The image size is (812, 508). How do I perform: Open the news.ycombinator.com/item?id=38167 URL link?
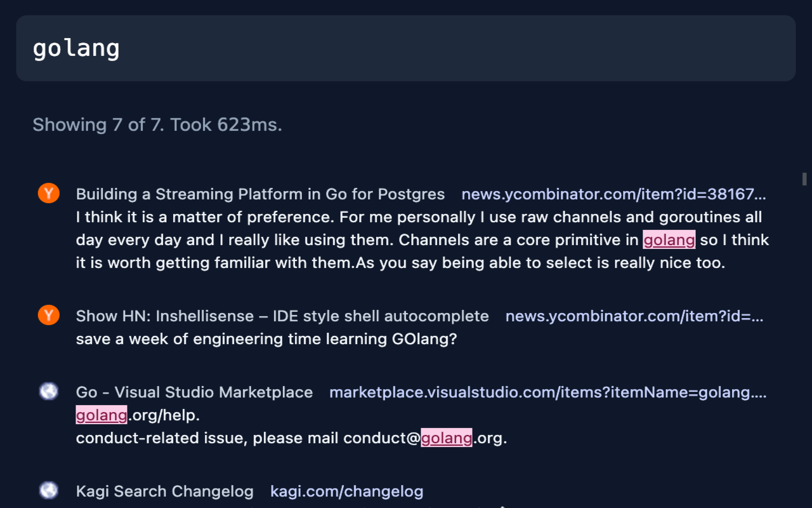(x=613, y=194)
